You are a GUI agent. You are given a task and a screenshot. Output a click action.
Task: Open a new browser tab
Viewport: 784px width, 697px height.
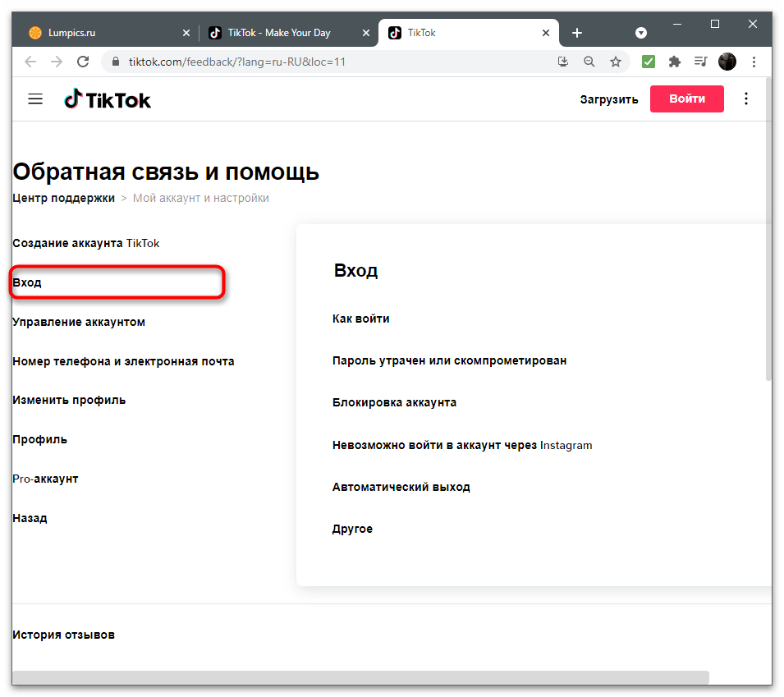click(x=577, y=33)
